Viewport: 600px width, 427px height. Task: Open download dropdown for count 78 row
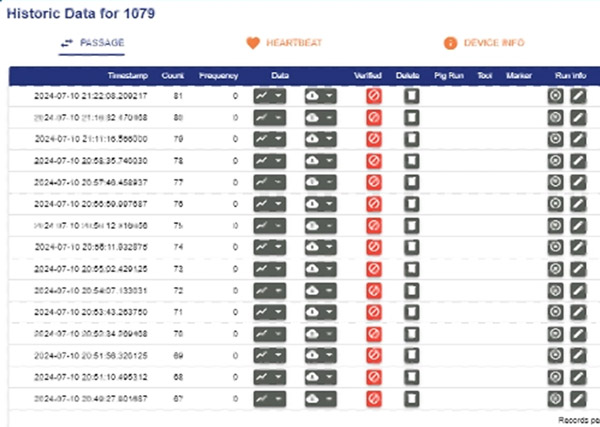tap(321, 161)
